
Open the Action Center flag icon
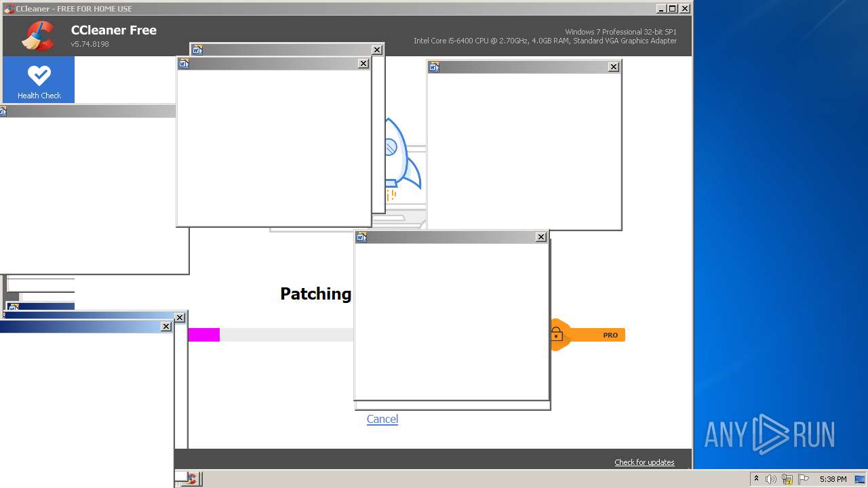pyautogui.click(x=804, y=479)
